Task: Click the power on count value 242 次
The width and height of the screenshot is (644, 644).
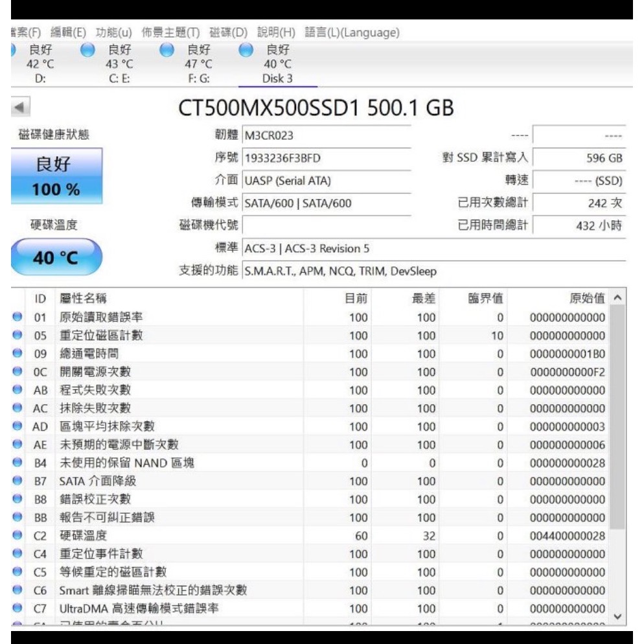Action: [579, 203]
